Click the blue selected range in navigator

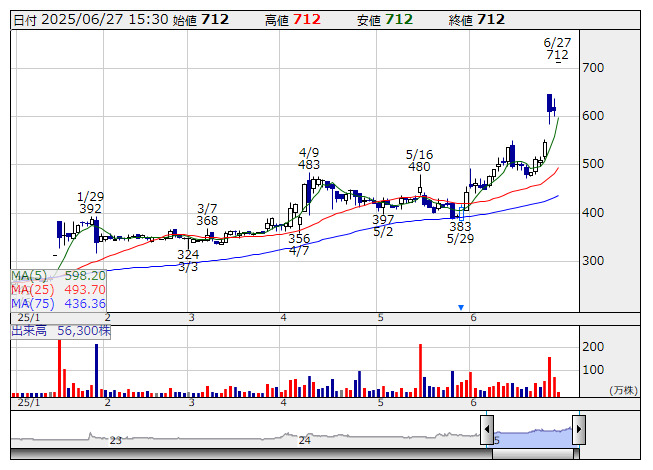click(533, 437)
